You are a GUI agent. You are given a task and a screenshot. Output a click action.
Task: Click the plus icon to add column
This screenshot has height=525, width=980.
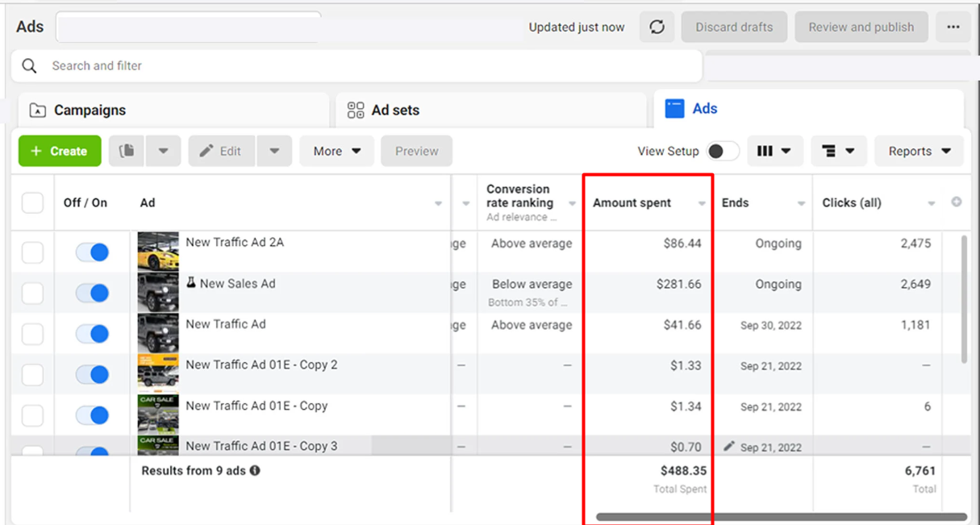pos(957,202)
